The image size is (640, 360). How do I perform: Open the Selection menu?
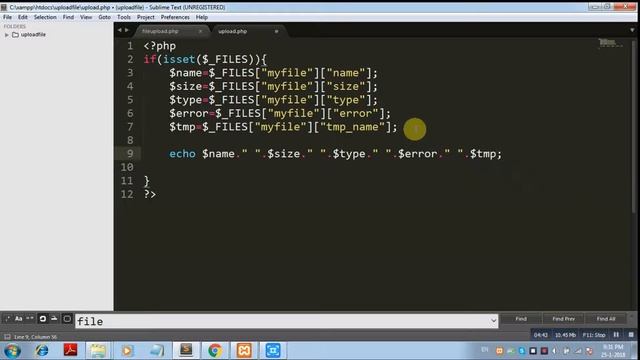[45, 17]
